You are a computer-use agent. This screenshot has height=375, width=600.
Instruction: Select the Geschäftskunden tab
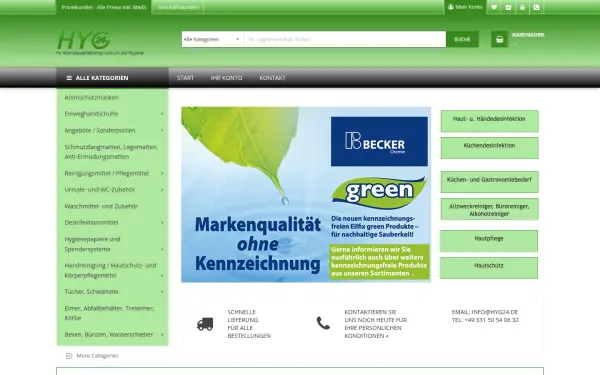pos(178,7)
